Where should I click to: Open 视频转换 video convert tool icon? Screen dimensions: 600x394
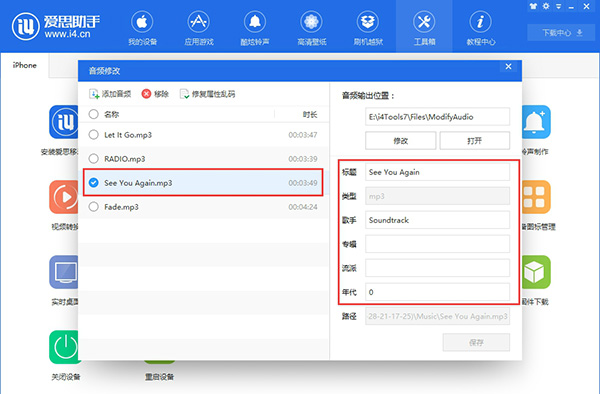click(x=64, y=197)
